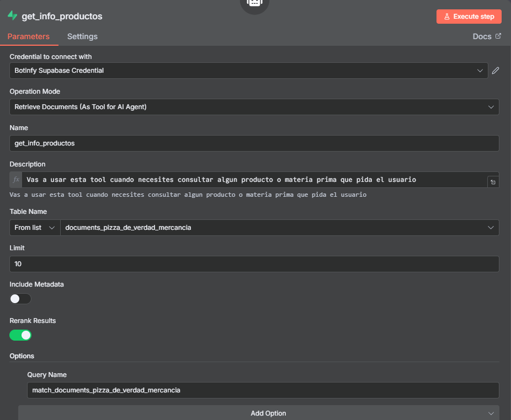Open the expression editor icon in Description
Screen dimensions: 511x420
point(493,182)
